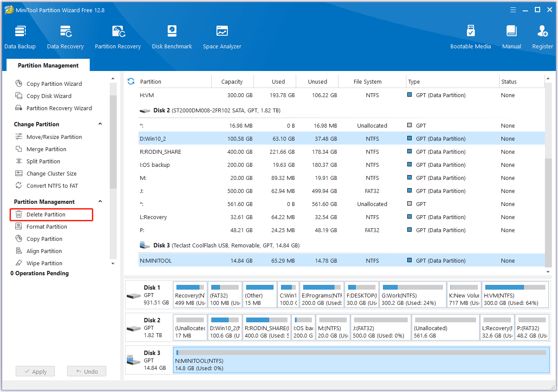Sort by Unused column header
The image size is (558, 392).
[318, 81]
